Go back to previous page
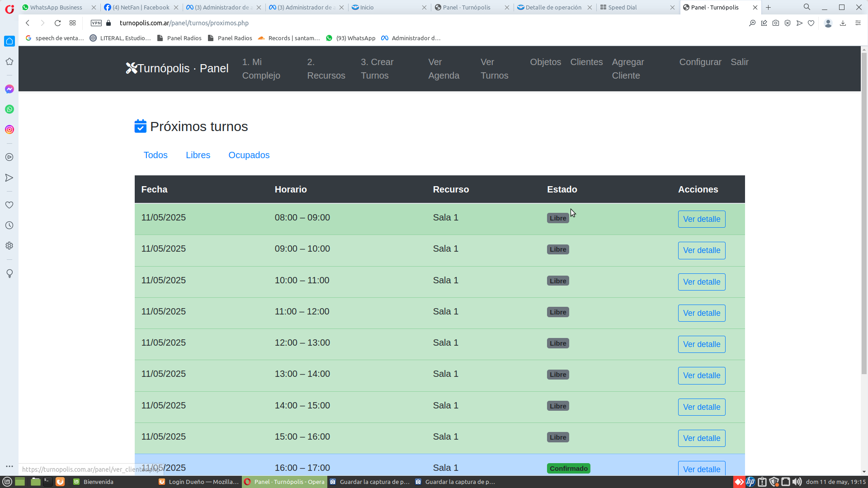 coord(28,23)
